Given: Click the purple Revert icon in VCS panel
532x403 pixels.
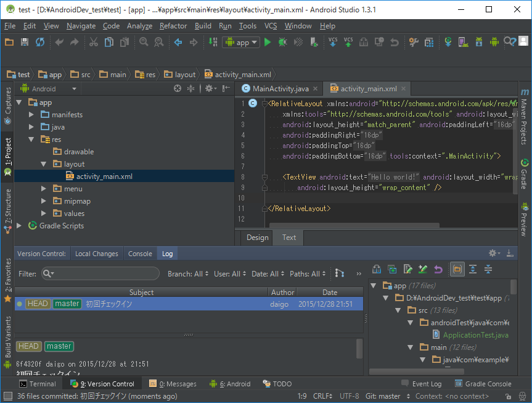Looking at the screenshot, I should (x=438, y=270).
